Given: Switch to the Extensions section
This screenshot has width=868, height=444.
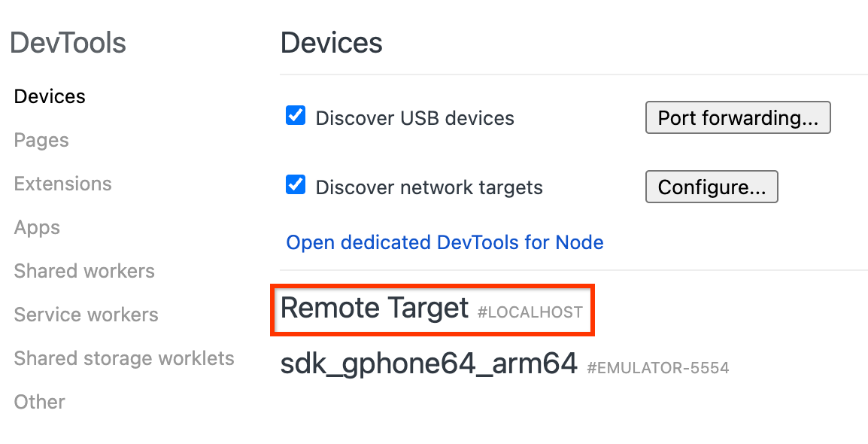Looking at the screenshot, I should click(x=62, y=183).
